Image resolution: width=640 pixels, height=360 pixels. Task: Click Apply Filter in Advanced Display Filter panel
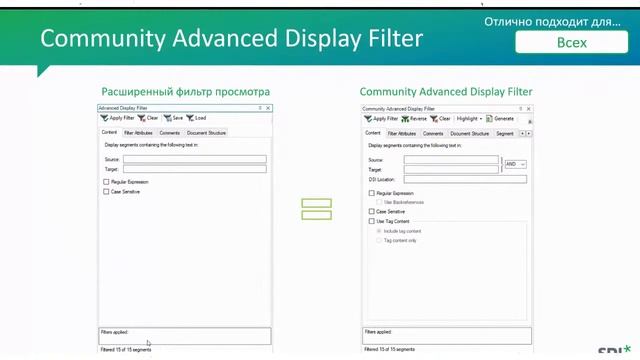[x=118, y=118]
